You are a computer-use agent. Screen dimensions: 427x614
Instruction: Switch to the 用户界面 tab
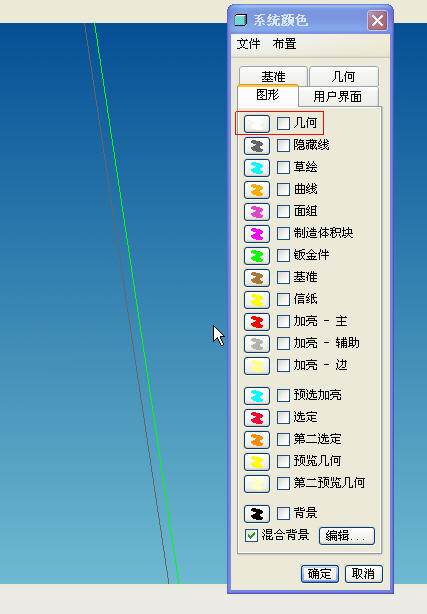[x=338, y=96]
